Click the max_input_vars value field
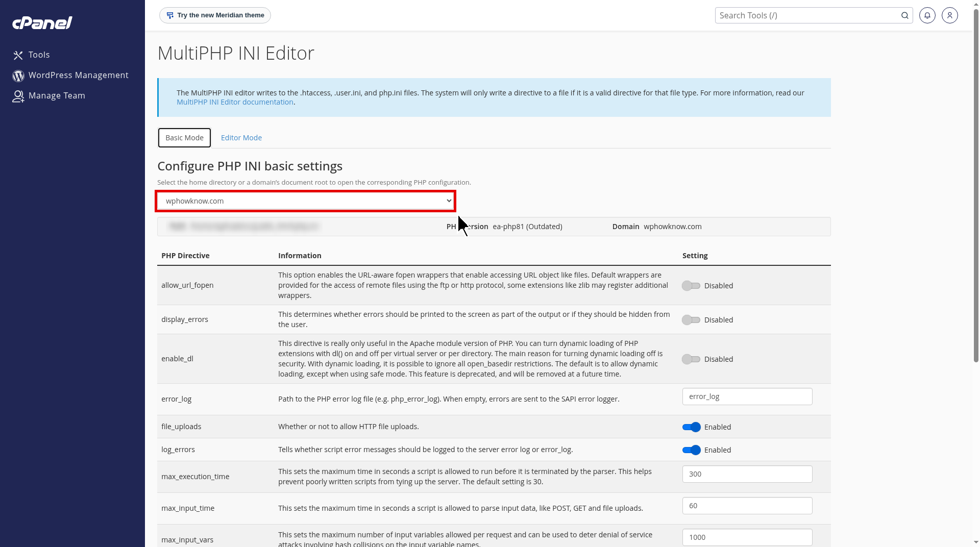The width and height of the screenshot is (980, 547). pos(747,537)
